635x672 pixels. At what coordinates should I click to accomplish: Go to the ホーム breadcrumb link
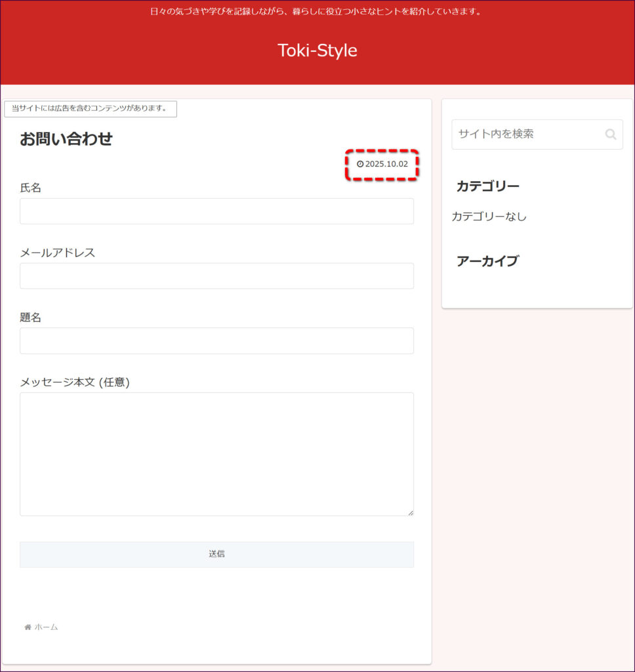pyautogui.click(x=46, y=627)
